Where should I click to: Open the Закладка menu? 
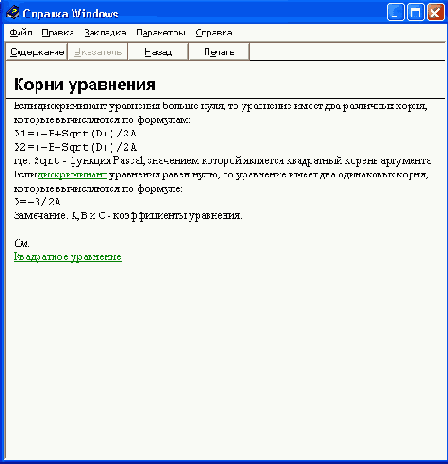[x=105, y=33]
